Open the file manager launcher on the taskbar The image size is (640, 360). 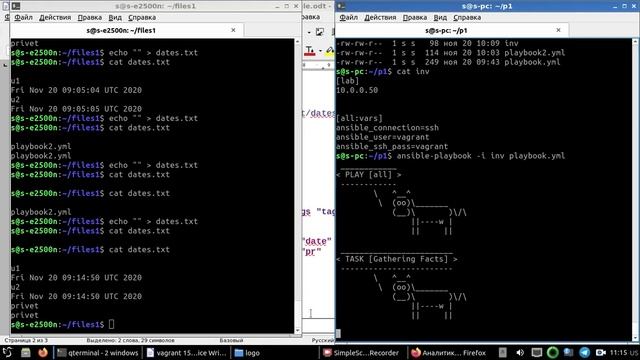click(26, 352)
